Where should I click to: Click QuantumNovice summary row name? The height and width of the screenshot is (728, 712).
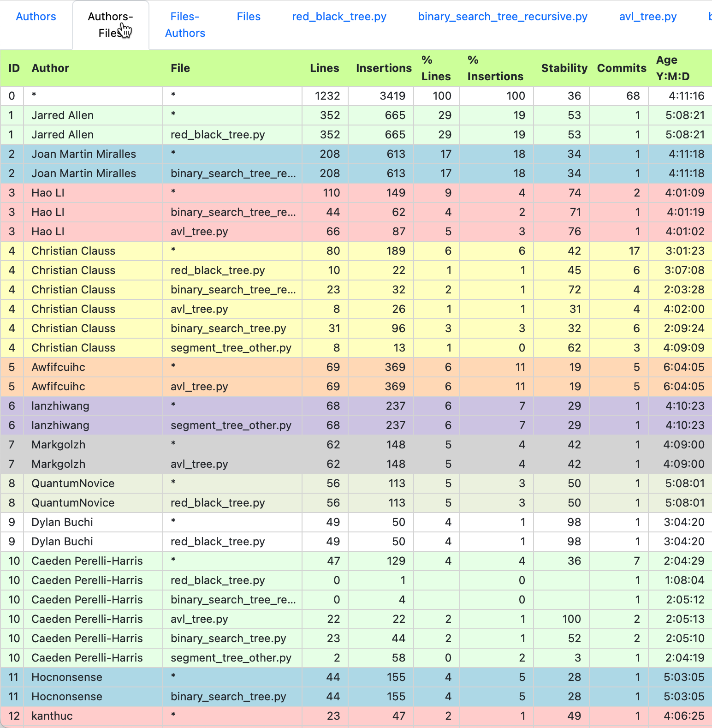pyautogui.click(x=73, y=483)
